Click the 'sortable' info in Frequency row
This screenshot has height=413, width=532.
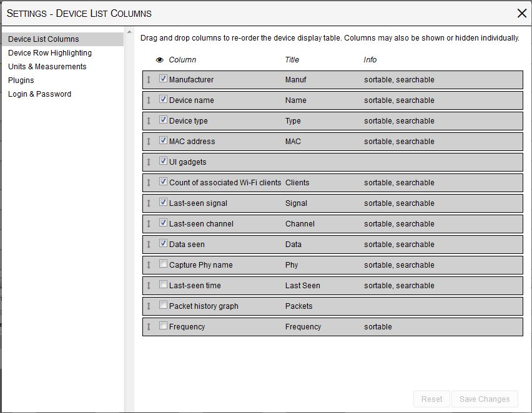[378, 327]
